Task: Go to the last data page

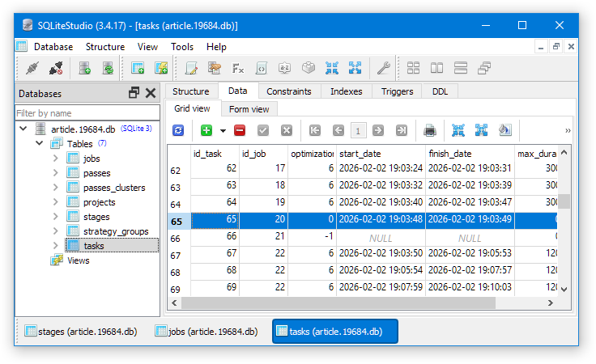Action: click(x=402, y=130)
